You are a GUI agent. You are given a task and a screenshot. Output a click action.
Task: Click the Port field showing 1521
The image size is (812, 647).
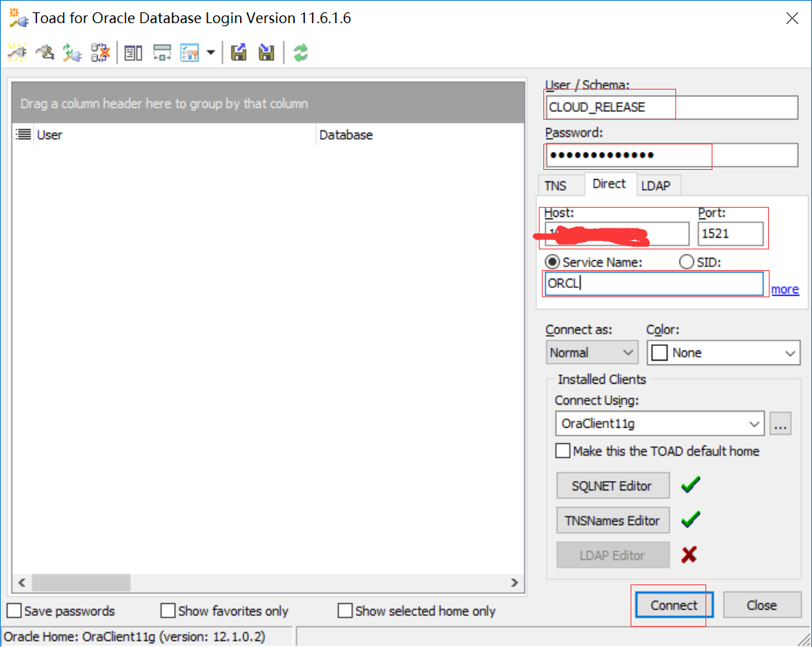pos(730,234)
